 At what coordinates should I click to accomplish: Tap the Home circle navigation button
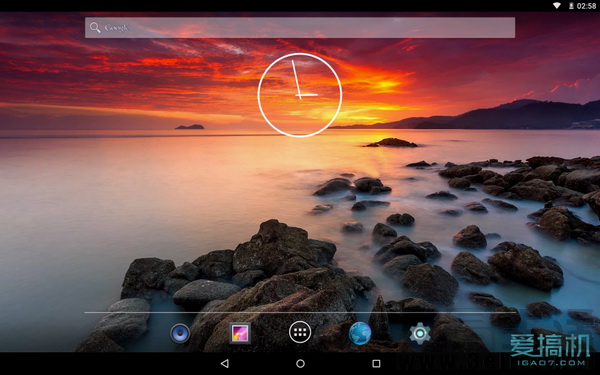[300, 364]
